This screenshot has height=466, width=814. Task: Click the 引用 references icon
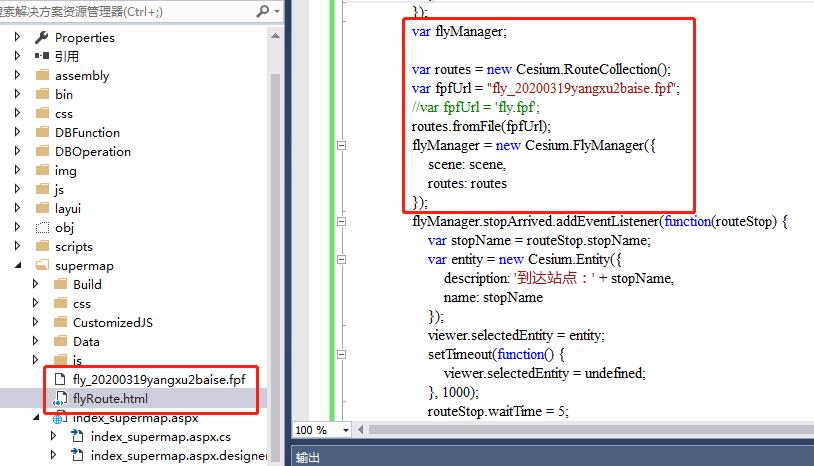(x=42, y=56)
